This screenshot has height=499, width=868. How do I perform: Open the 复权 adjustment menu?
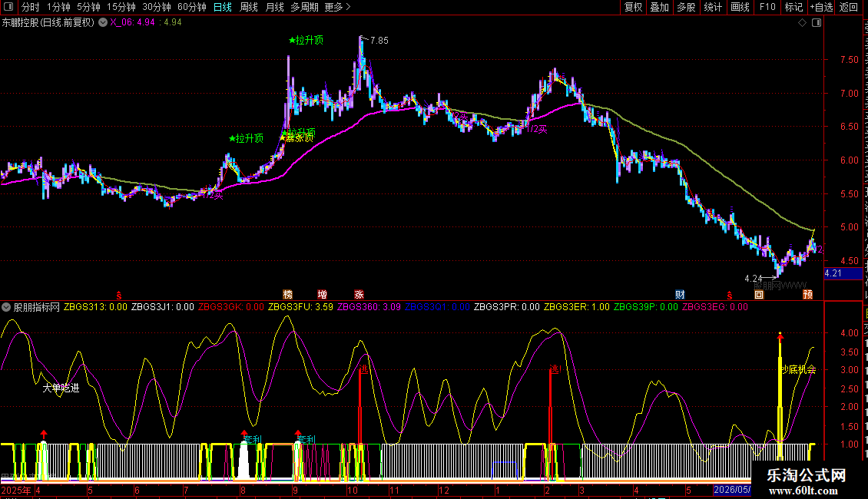[633, 7]
